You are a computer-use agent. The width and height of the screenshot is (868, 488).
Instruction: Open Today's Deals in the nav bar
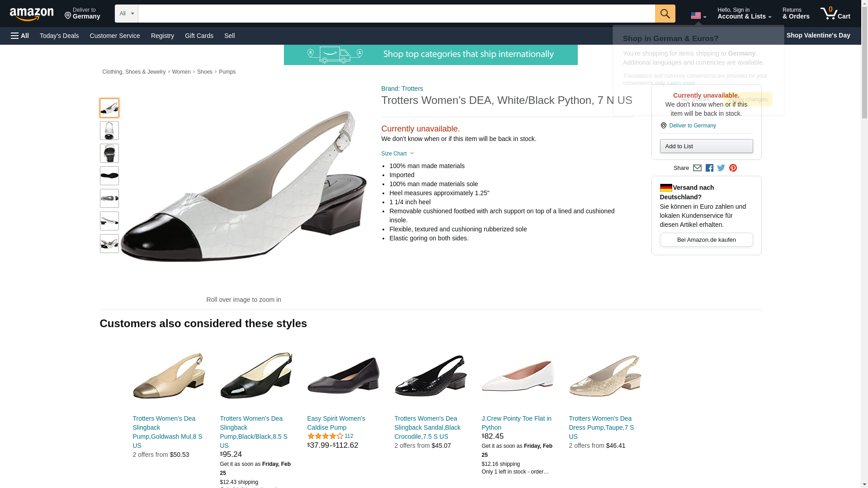pos(59,36)
